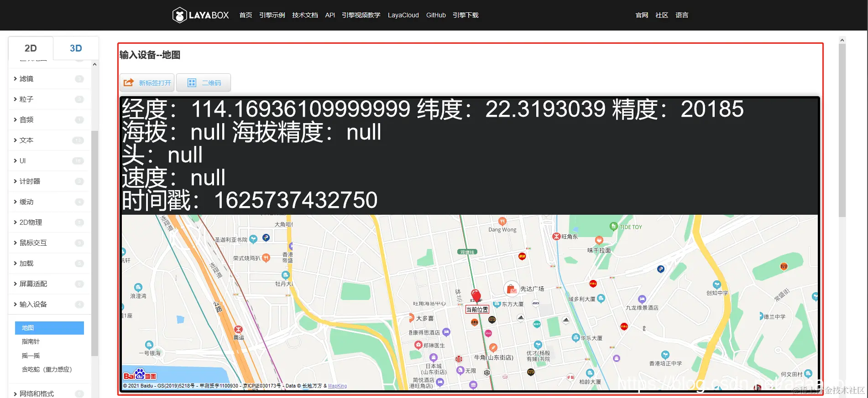Expand the 加载 category
This screenshot has width=868, height=398.
click(x=49, y=264)
